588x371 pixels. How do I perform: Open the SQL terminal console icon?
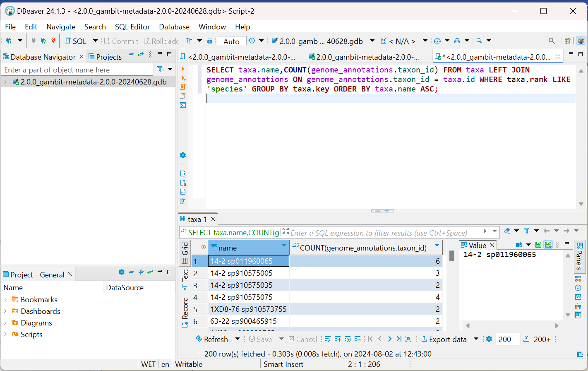coord(183,105)
